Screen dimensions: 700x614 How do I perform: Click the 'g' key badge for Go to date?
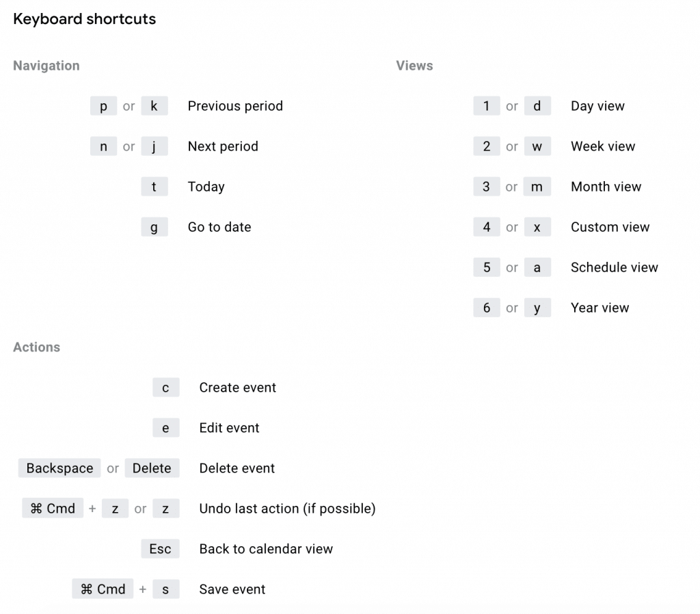154,227
